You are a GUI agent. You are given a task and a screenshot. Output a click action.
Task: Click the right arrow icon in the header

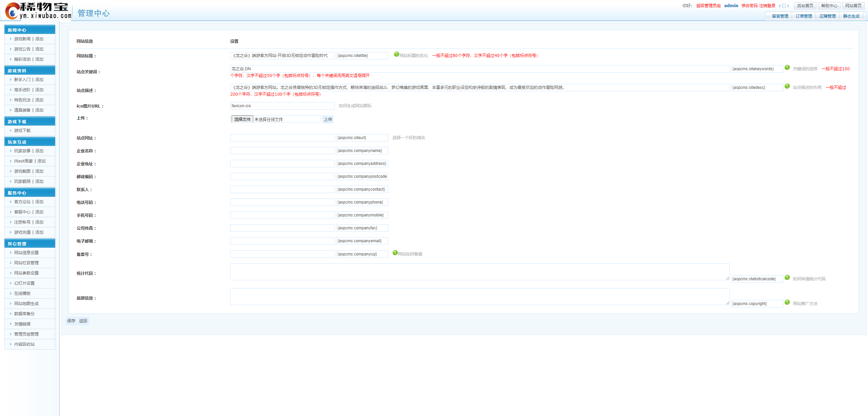click(x=788, y=6)
